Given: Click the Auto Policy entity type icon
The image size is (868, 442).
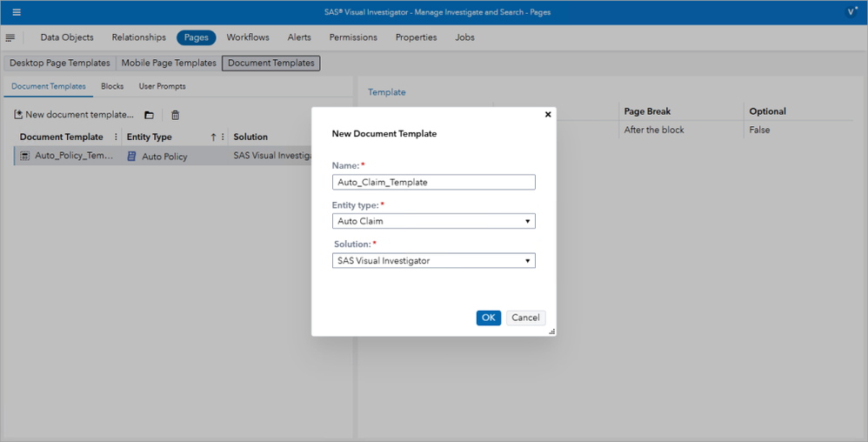Looking at the screenshot, I should click(131, 157).
